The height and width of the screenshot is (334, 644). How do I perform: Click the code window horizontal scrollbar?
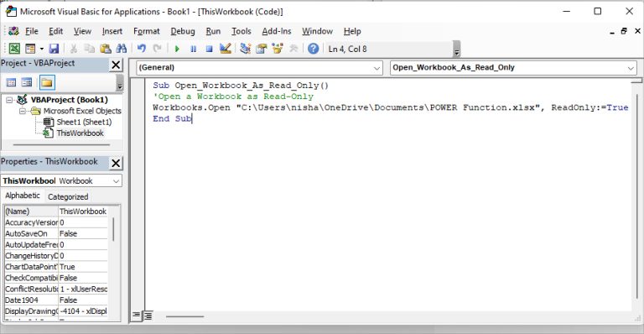(184, 316)
